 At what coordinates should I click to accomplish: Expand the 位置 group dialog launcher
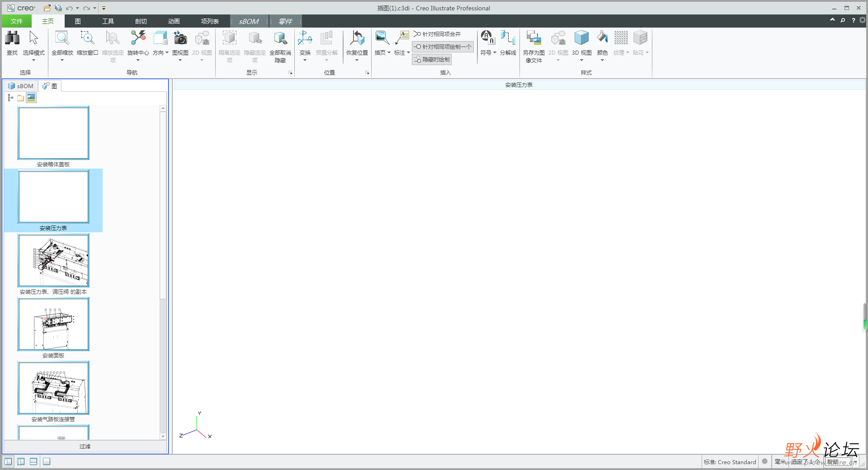(x=368, y=73)
